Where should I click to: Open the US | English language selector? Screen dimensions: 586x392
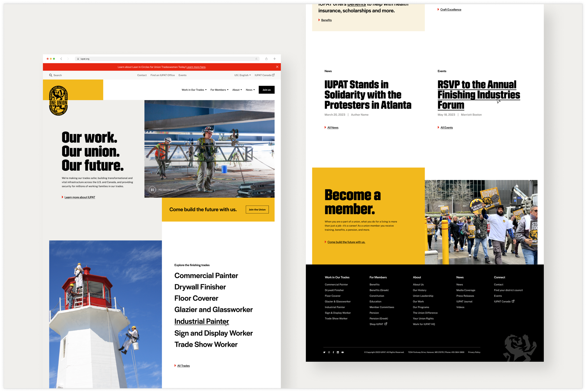tap(242, 75)
